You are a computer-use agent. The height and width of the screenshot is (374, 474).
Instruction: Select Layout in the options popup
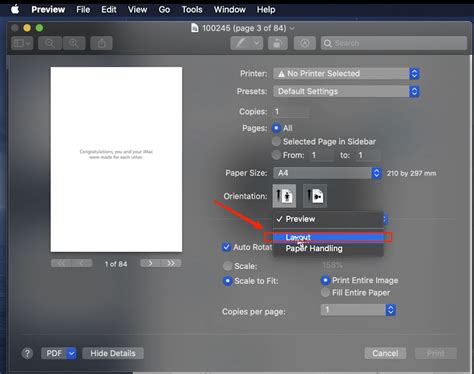328,237
